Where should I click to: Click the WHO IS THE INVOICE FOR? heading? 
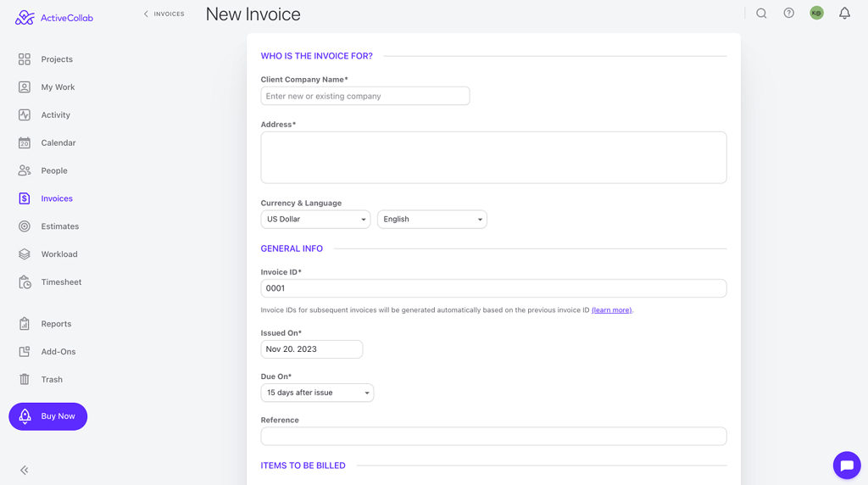coord(317,56)
